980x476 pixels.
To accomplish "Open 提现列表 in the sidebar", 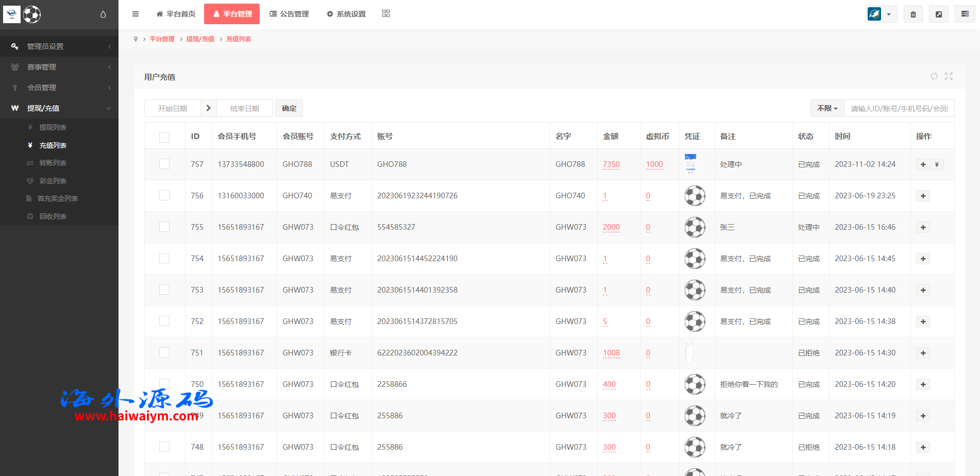I will pos(53,127).
